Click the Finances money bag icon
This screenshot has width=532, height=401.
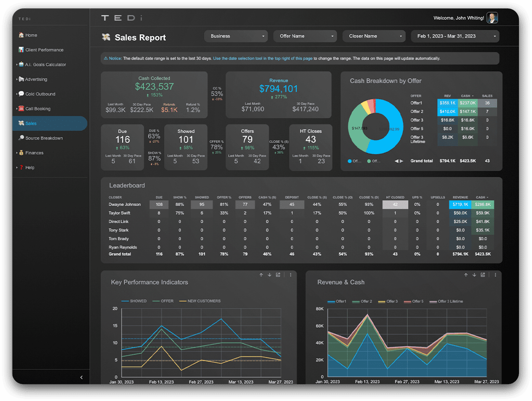coord(21,153)
